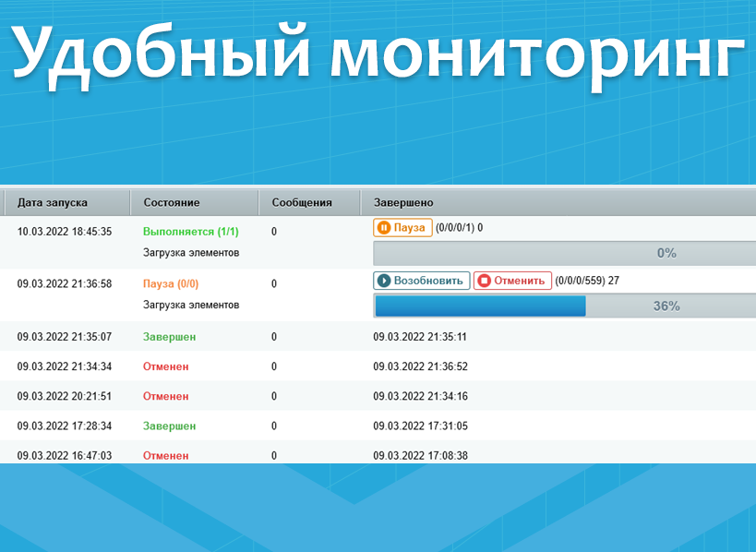Select the row dated 10.03.2022 18:45:35
Screen dimensions: 756x552
pos(65,232)
